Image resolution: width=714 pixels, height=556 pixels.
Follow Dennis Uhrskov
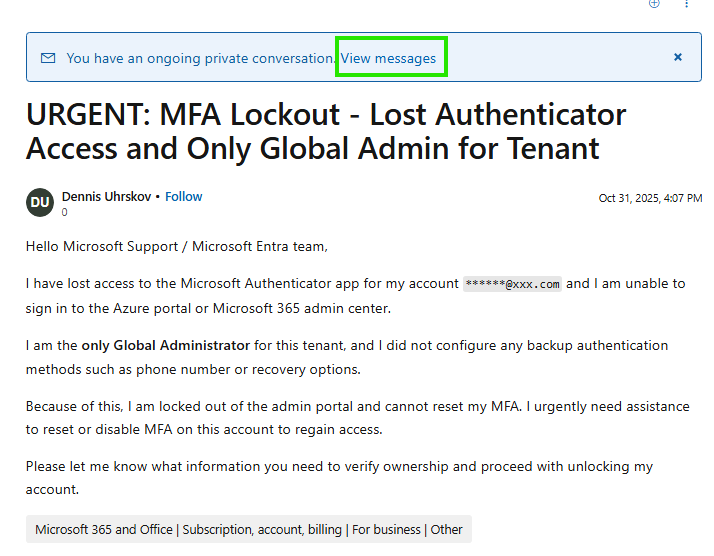pos(184,197)
